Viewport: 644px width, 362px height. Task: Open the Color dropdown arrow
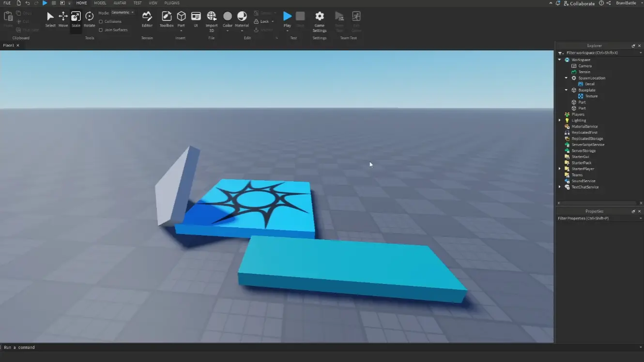click(x=228, y=31)
